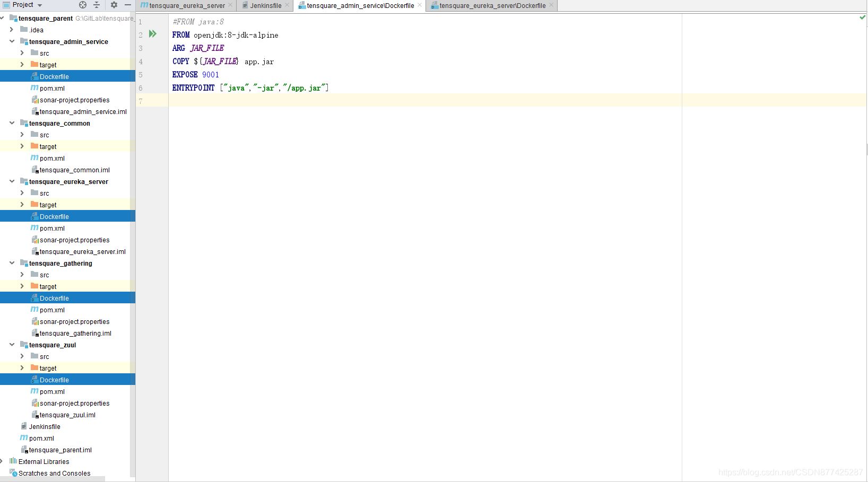Switch to the Jenkinsfile tab

265,6
